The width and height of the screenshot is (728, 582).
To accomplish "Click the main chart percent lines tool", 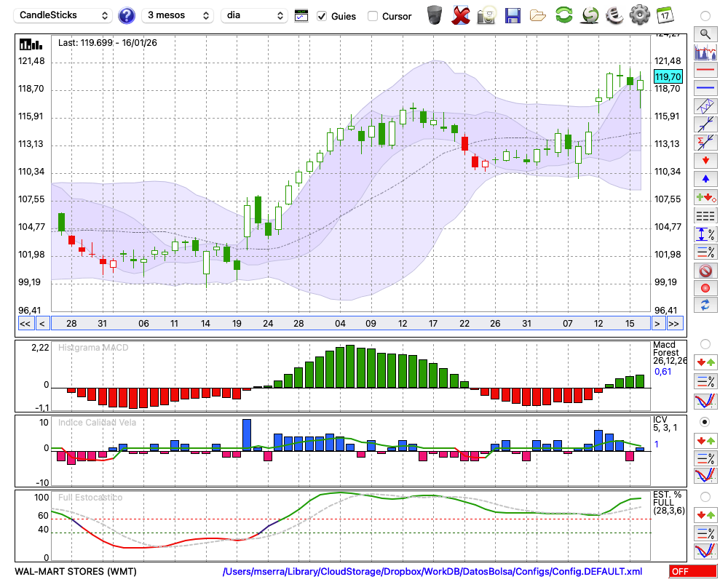I will pyautogui.click(x=705, y=252).
